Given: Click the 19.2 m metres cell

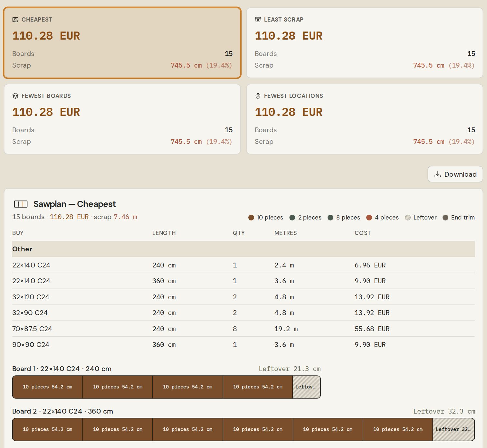Looking at the screenshot, I should (x=286, y=329).
